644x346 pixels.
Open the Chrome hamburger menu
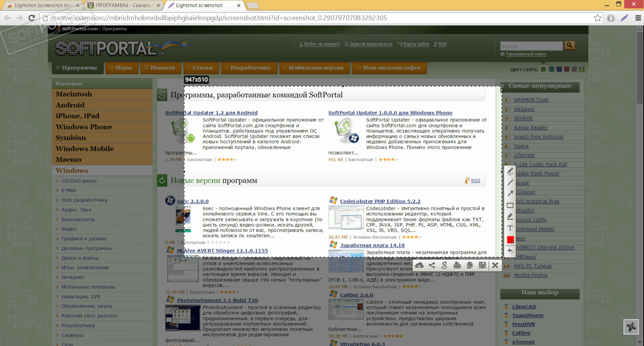point(638,18)
